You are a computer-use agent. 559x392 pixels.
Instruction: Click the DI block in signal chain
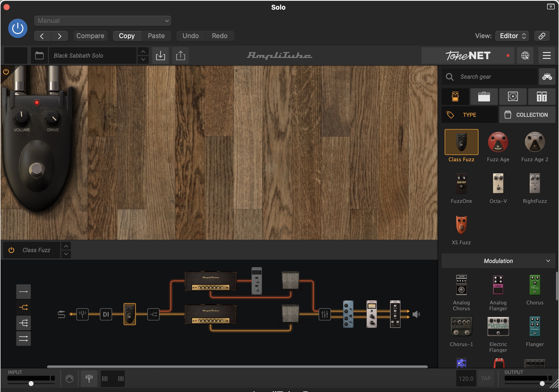[x=106, y=314]
